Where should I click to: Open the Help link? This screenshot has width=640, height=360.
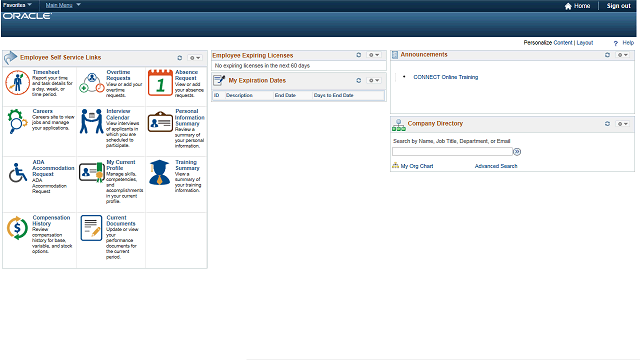(x=628, y=42)
